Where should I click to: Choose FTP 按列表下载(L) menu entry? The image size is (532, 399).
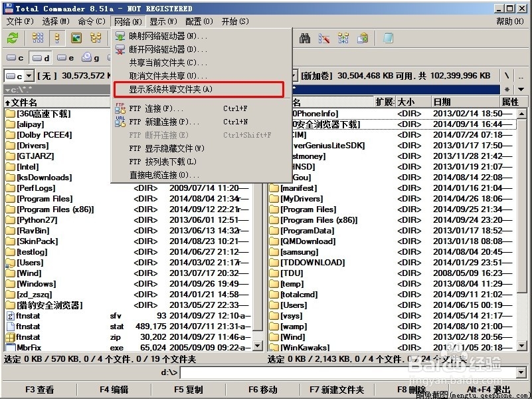[201, 162]
